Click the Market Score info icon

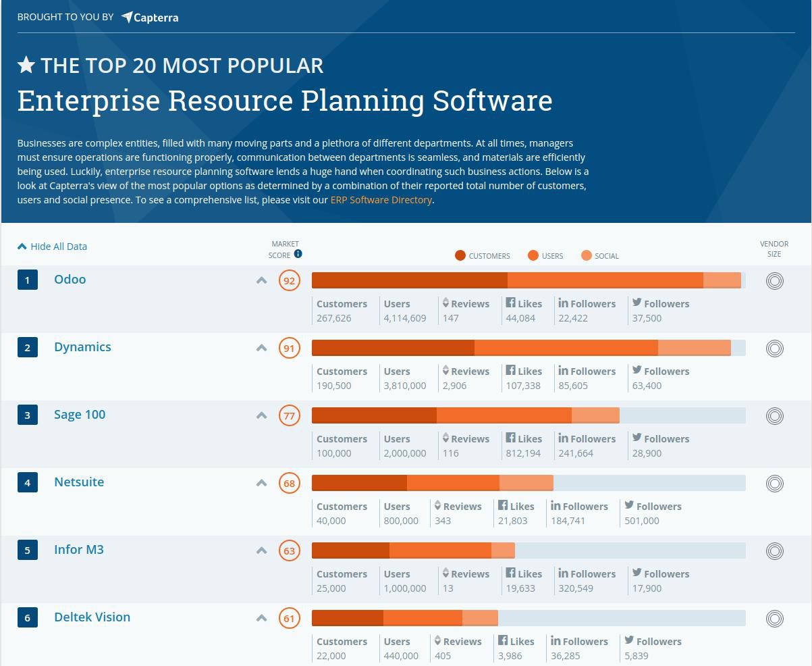[298, 254]
